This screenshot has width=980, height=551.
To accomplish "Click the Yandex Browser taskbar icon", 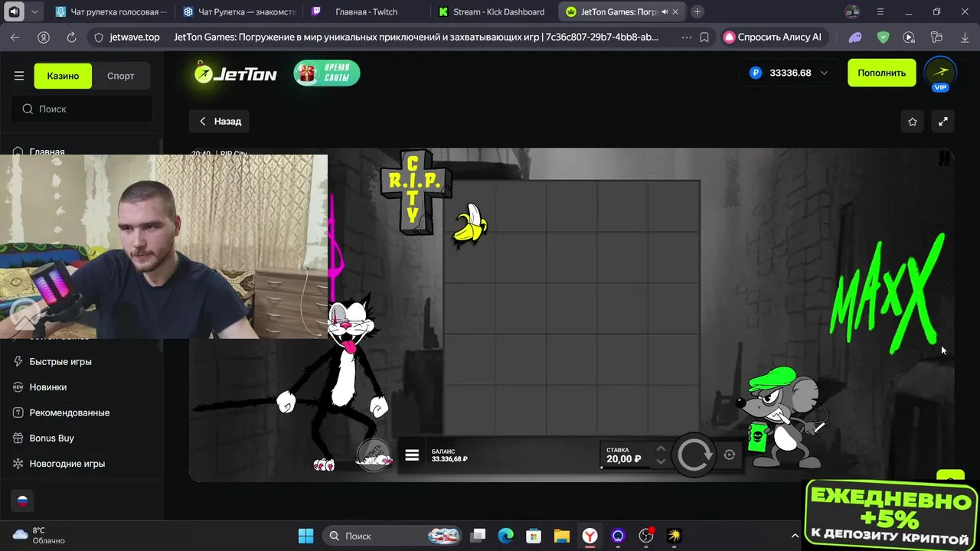I will tap(590, 536).
